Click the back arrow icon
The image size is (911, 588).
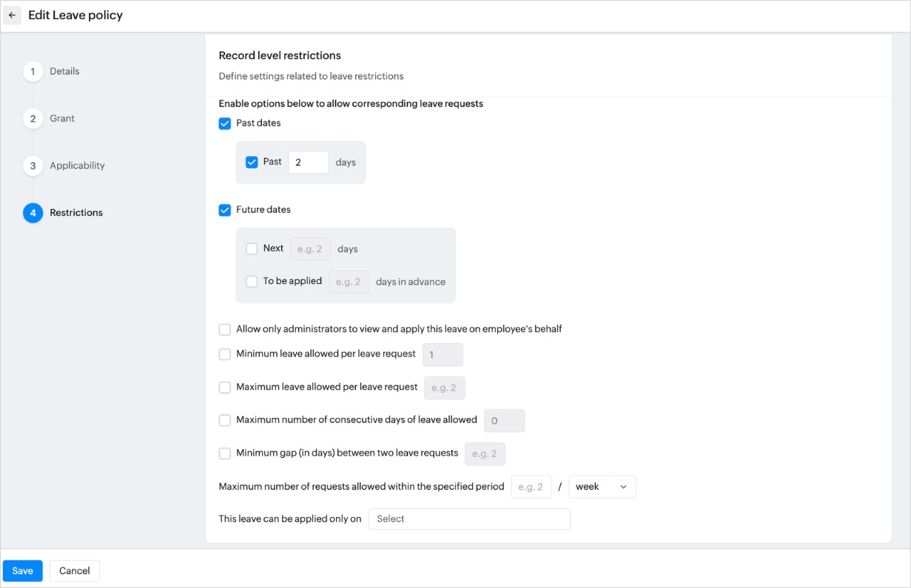(12, 15)
